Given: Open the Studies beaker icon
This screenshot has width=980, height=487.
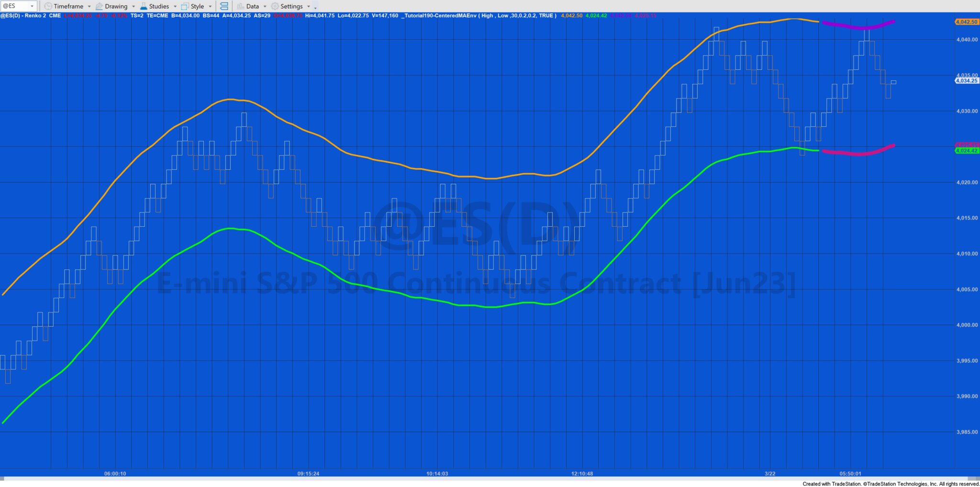Looking at the screenshot, I should click(x=143, y=6).
